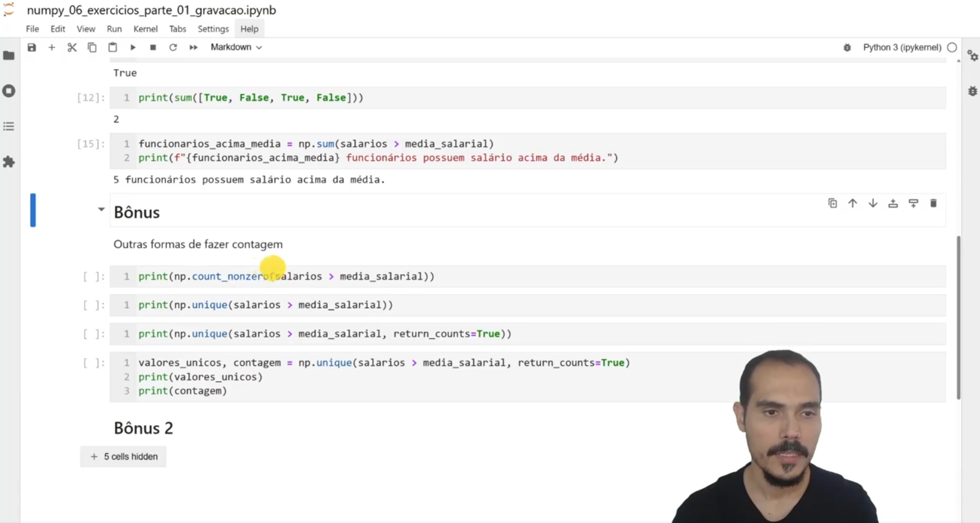Screen dimensions: 980x523
Task: Insert a new cell with the plus icon
Action: point(52,47)
